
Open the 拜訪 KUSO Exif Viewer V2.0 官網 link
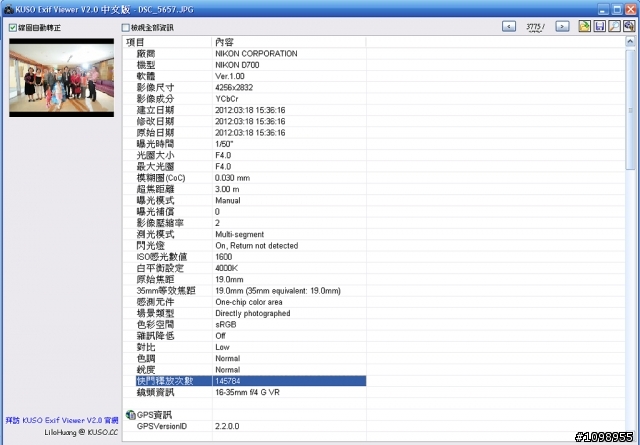tap(62, 421)
